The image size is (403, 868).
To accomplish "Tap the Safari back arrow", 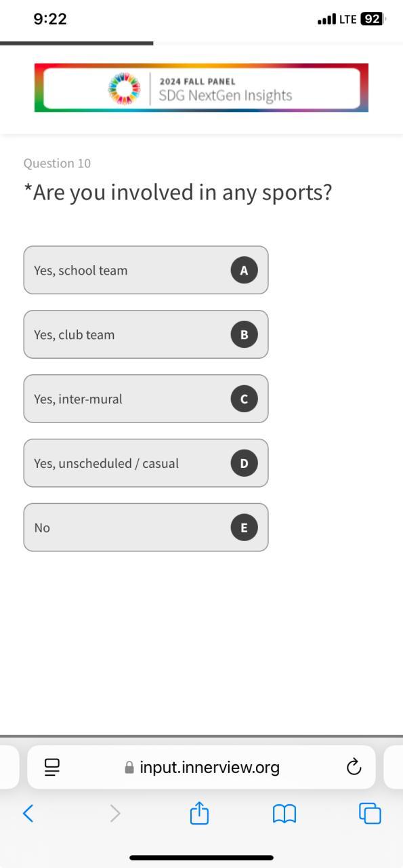I will tap(28, 813).
